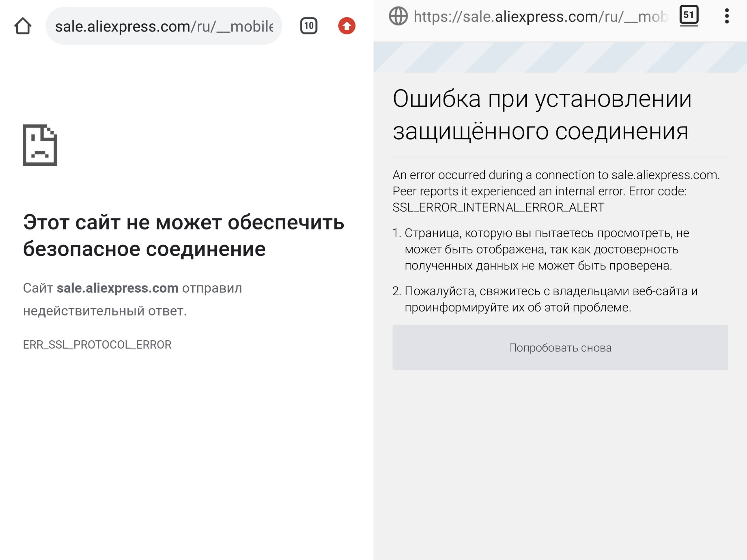747x560 pixels.
Task: Click heading Ошибка при установлении защищённого соединения
Action: pyautogui.click(x=542, y=115)
